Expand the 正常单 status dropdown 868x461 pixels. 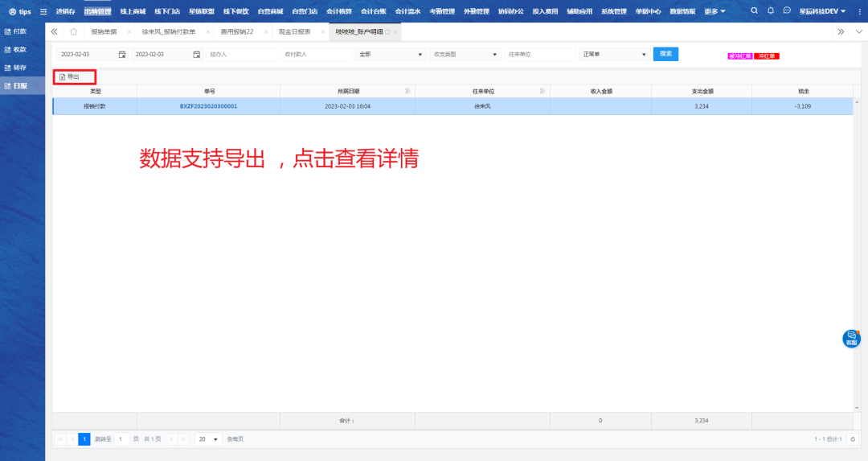pos(614,54)
